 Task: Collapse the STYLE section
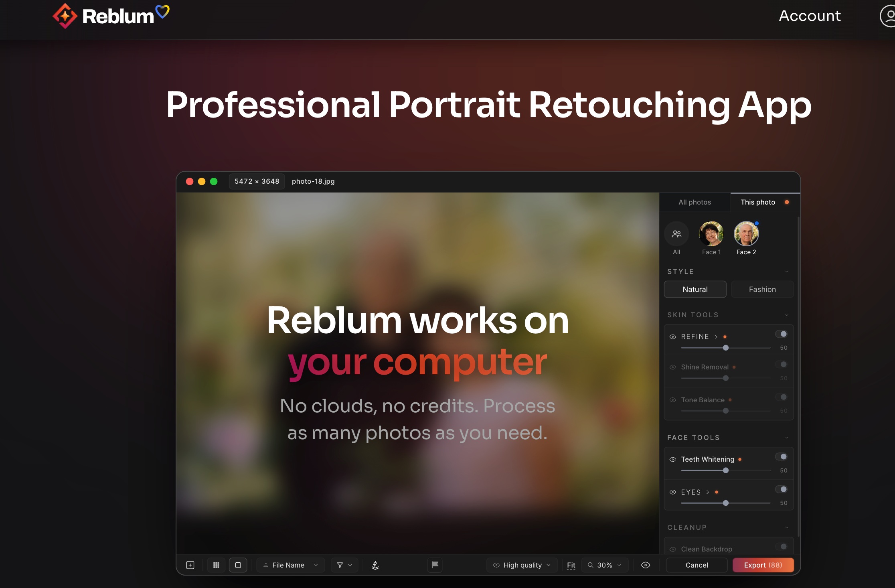(787, 272)
